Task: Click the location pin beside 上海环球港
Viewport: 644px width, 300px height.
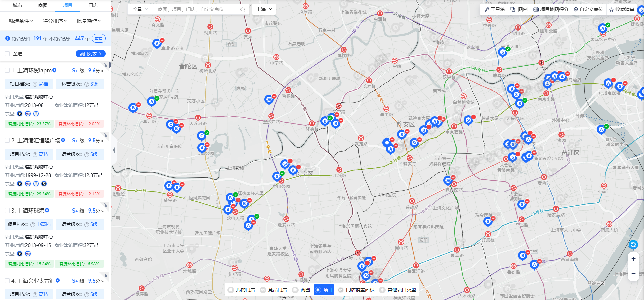Action: 47,210
